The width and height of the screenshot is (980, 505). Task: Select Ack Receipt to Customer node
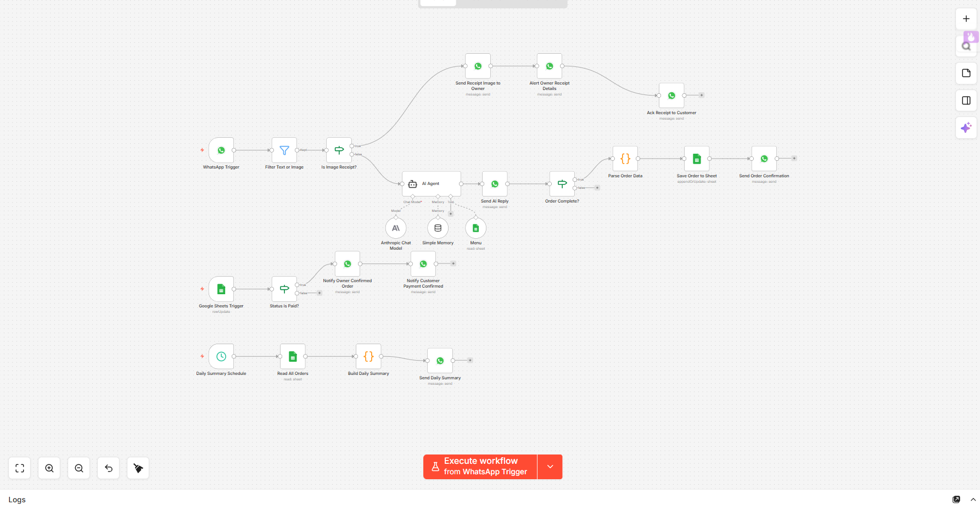coord(671,96)
